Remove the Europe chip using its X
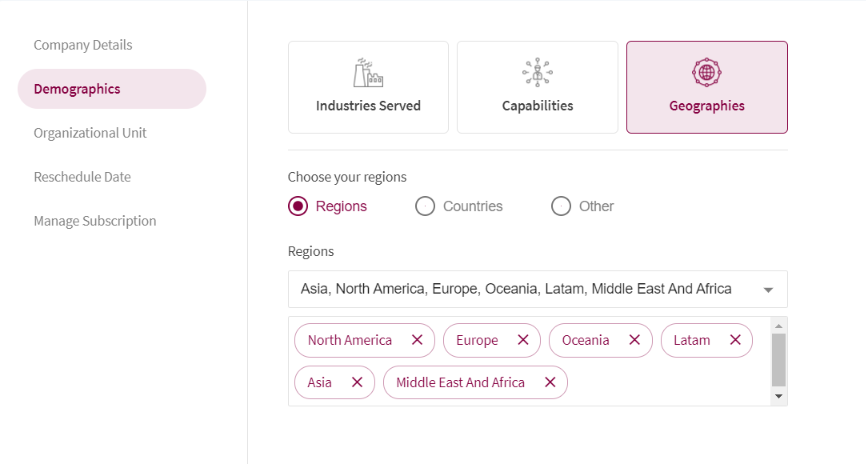Viewport: 866px width, 464px height. point(523,340)
